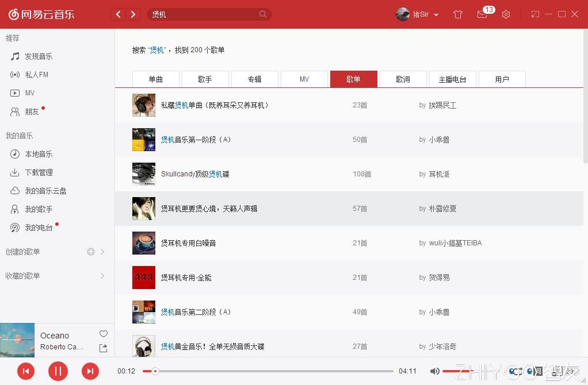The width and height of the screenshot is (588, 385).
Task: Switch to the 专辑 tab
Action: point(254,79)
